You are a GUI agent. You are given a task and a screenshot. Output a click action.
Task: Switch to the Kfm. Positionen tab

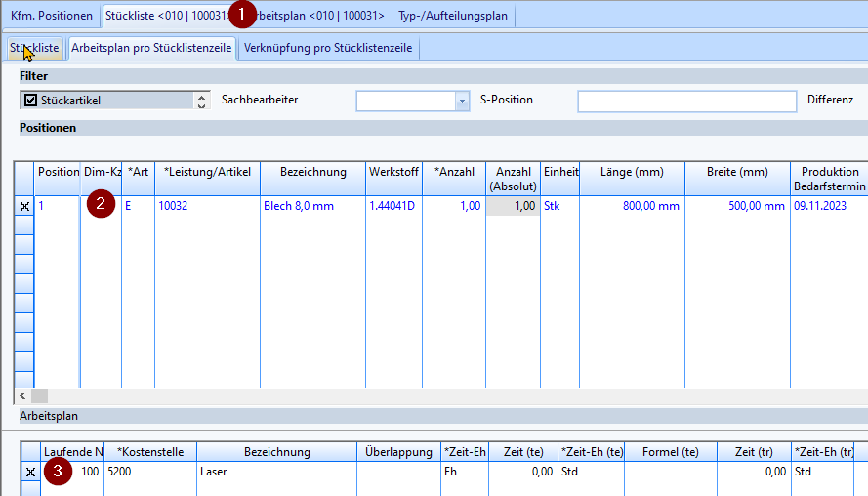coord(52,16)
